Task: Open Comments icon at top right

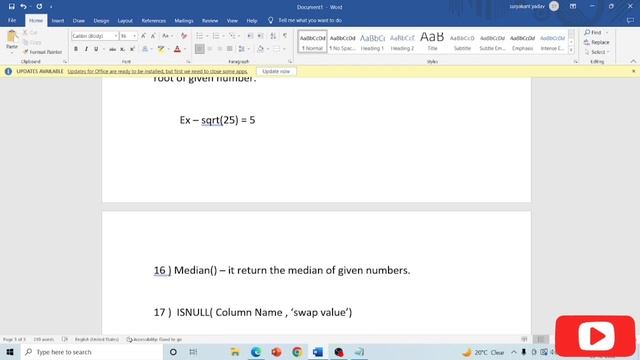Action: click(630, 20)
